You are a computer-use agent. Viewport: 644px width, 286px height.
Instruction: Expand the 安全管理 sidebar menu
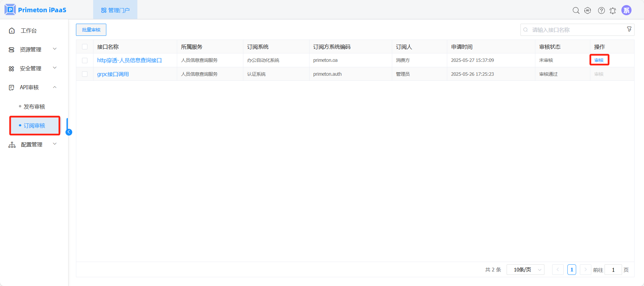[33, 68]
